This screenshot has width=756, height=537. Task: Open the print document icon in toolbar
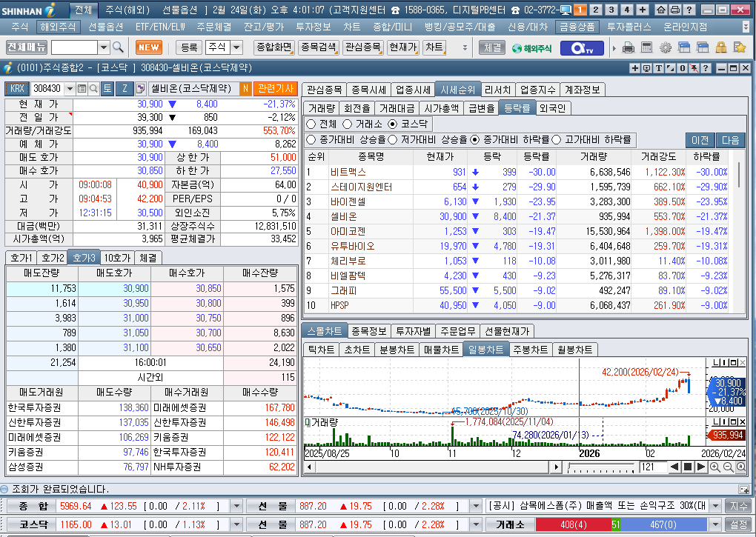tap(629, 47)
